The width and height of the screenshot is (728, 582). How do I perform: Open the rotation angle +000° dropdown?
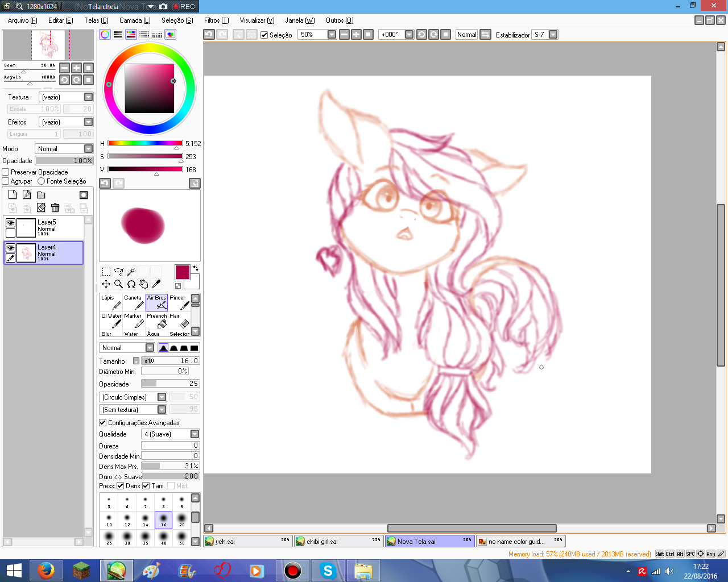(396, 35)
